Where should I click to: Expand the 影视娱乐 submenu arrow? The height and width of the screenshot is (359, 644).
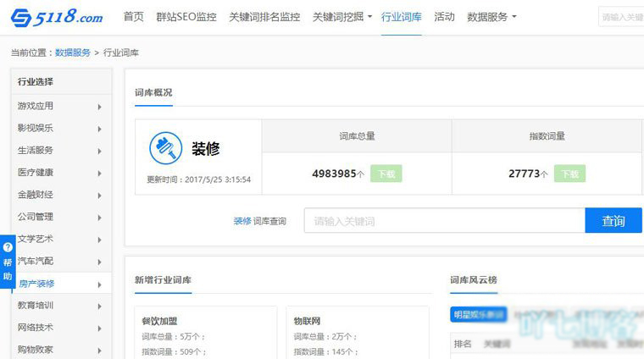click(x=99, y=129)
